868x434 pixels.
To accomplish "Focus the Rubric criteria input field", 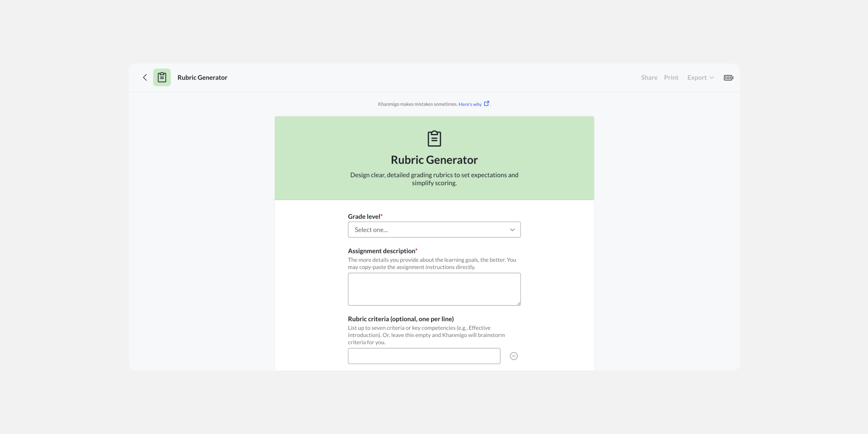I will (424, 356).
